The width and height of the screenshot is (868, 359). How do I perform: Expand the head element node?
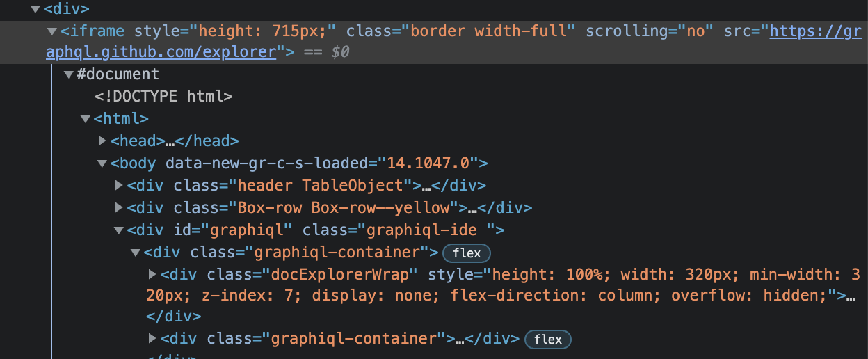(103, 141)
